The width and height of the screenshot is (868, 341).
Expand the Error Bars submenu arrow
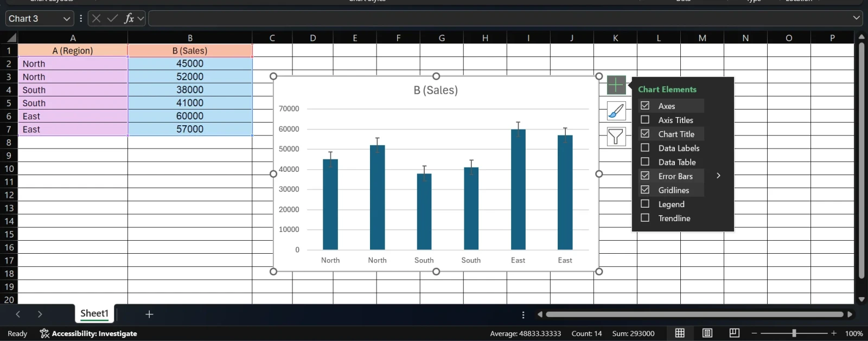pos(718,176)
